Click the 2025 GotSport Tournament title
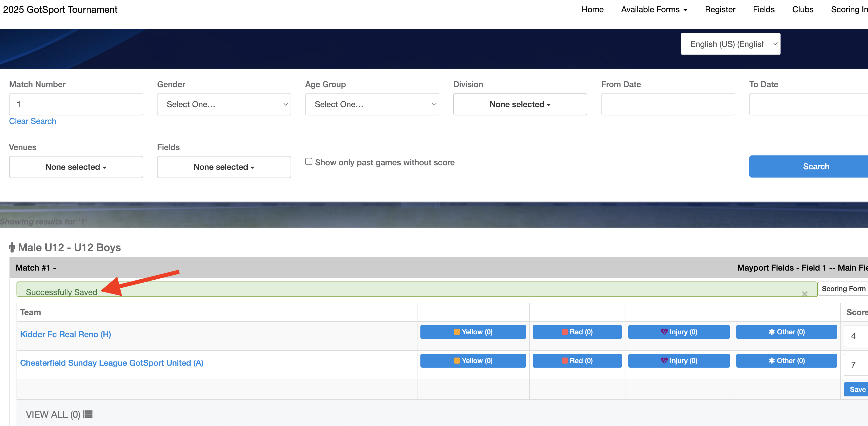Image resolution: width=868 pixels, height=426 pixels. (60, 9)
